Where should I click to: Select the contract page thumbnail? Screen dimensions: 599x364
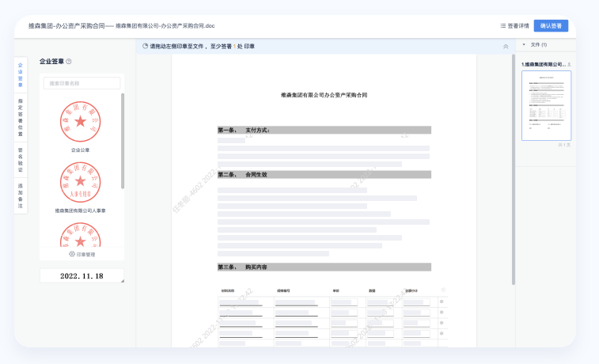[546, 105]
